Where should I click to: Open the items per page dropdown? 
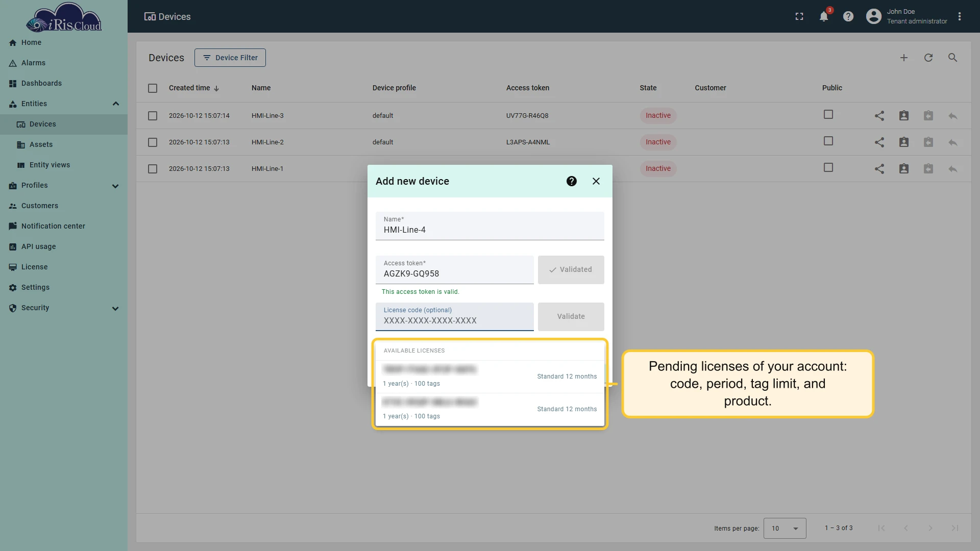[x=785, y=528]
